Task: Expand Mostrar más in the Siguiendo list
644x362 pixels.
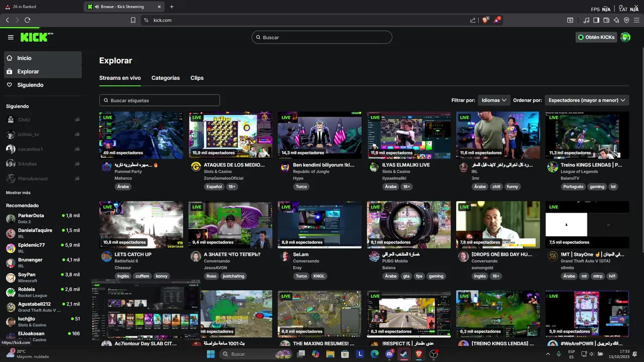Action: coord(18,193)
